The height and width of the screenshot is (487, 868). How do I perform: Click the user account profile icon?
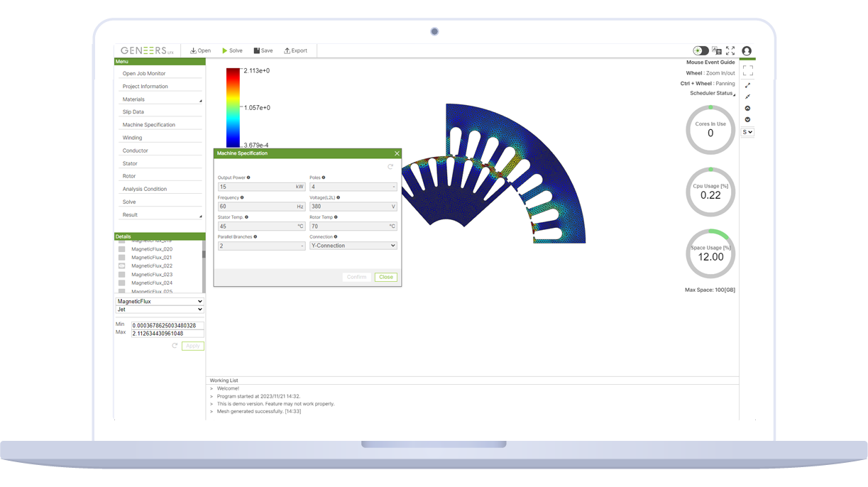746,51
